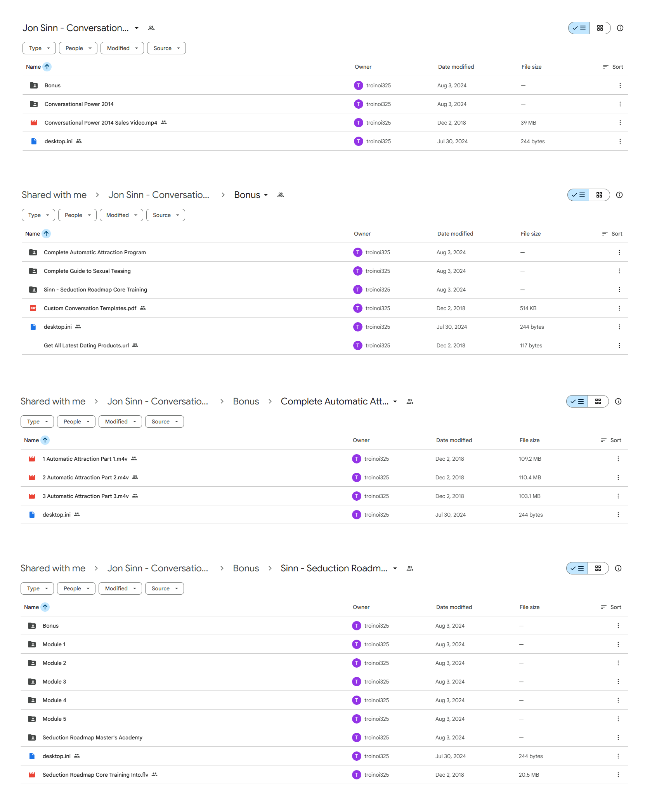Image resolution: width=652 pixels, height=812 pixels.
Task: Open Source filter in Complete Automatic Attraction panel
Action: [165, 422]
